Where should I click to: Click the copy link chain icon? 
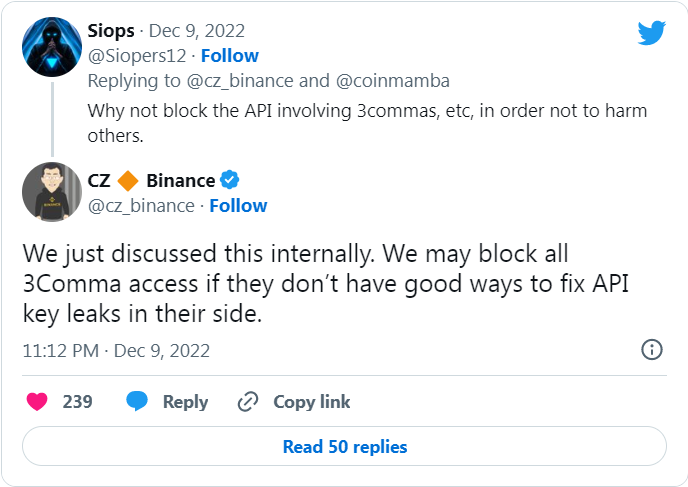click(248, 402)
